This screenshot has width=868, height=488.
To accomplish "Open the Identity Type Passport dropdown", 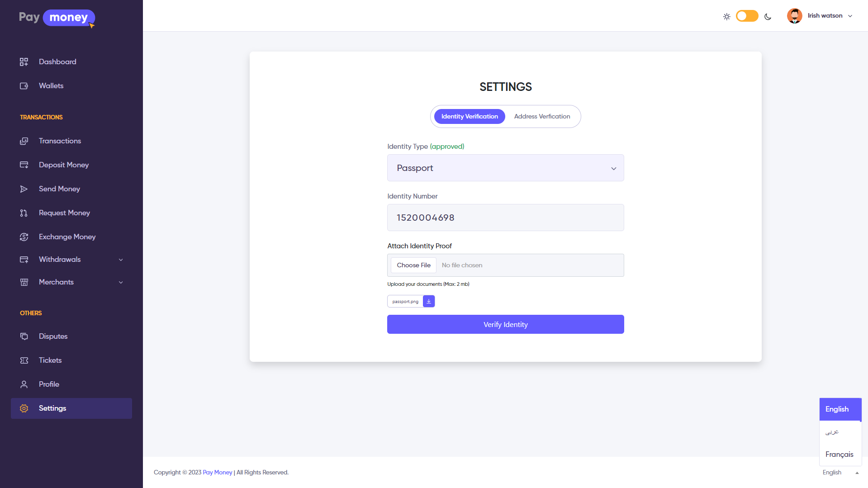I will tap(505, 168).
